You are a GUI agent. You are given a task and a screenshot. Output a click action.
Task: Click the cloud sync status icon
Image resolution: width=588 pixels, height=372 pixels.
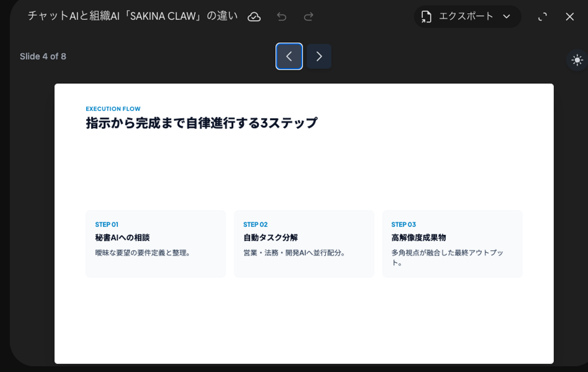[x=254, y=17]
